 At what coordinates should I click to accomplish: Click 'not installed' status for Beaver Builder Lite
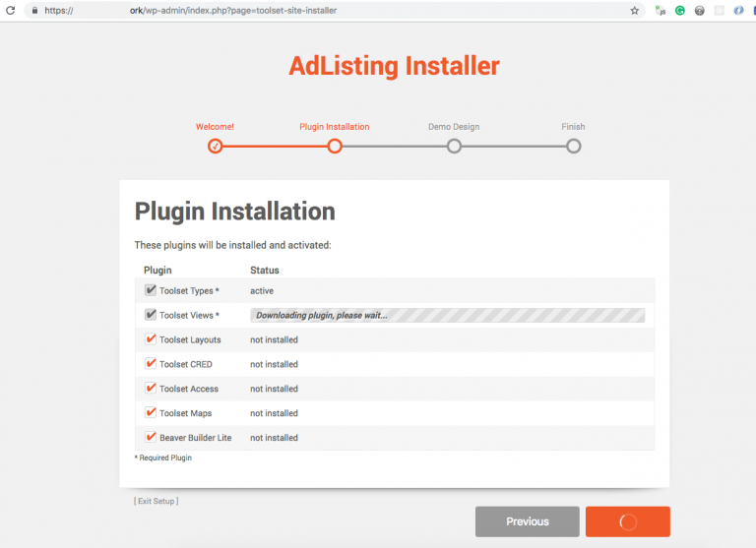(274, 438)
